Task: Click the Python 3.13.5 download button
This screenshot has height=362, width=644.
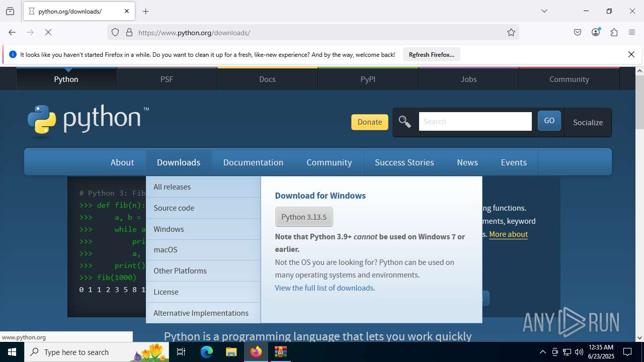Action: pos(304,217)
